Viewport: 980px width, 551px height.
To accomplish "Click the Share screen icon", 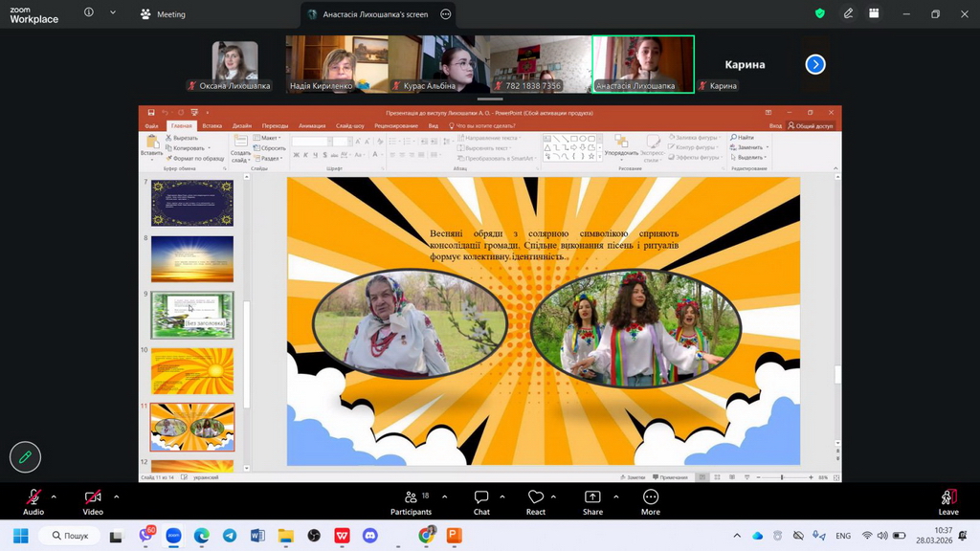I will [592, 497].
